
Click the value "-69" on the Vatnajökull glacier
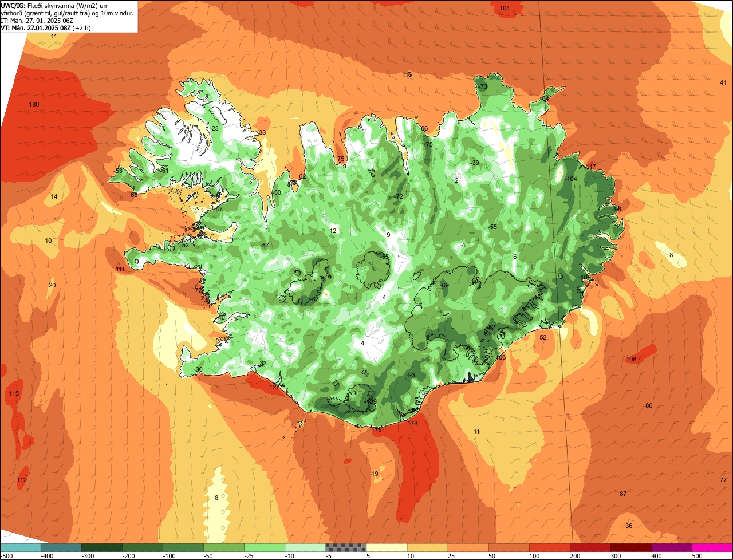(x=444, y=285)
